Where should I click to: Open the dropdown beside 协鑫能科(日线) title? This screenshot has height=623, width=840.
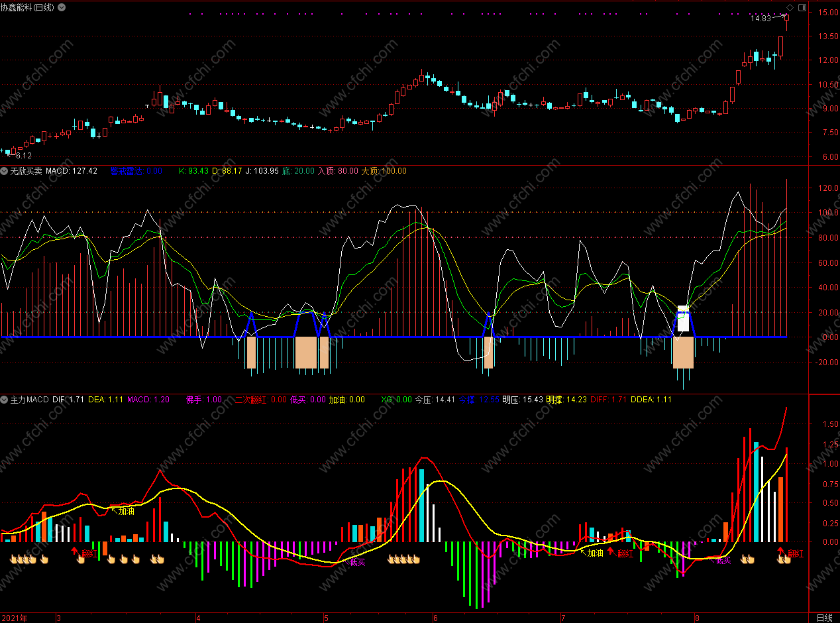point(62,7)
